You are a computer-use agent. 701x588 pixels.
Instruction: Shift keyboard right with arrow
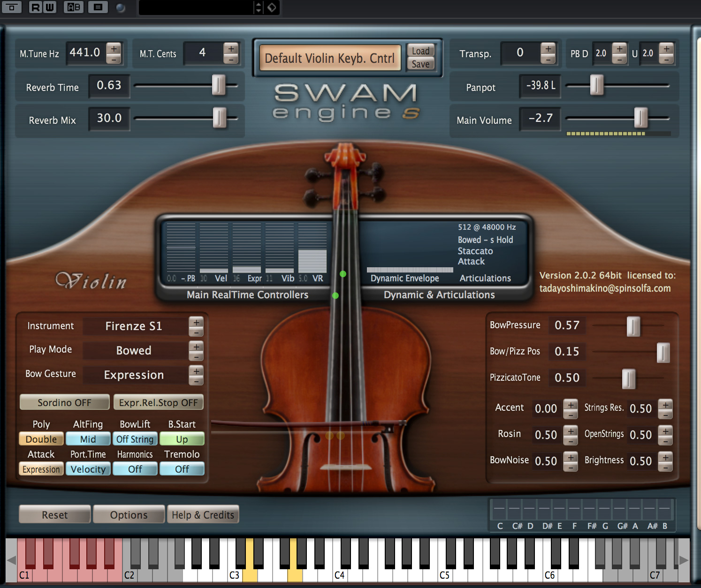684,560
